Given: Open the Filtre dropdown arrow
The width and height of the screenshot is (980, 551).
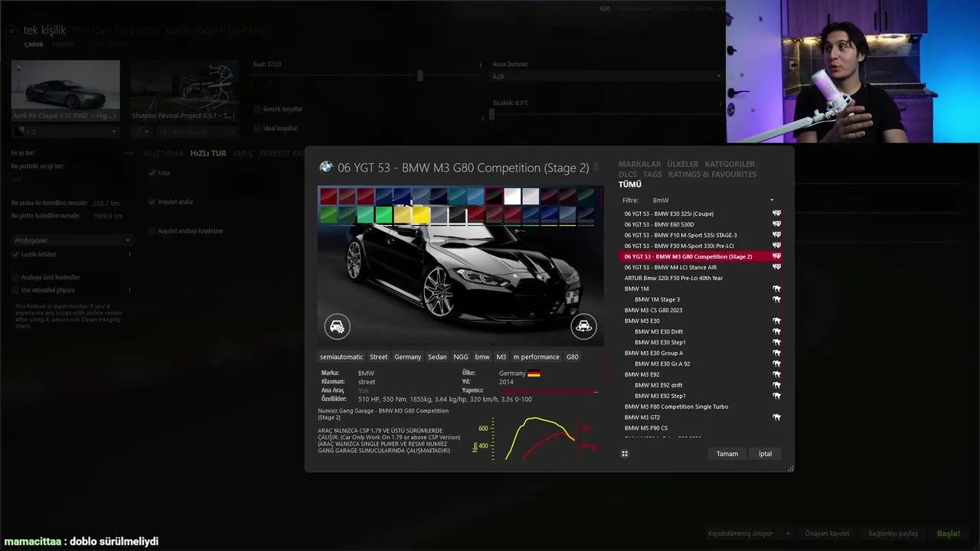Looking at the screenshot, I should 772,201.
